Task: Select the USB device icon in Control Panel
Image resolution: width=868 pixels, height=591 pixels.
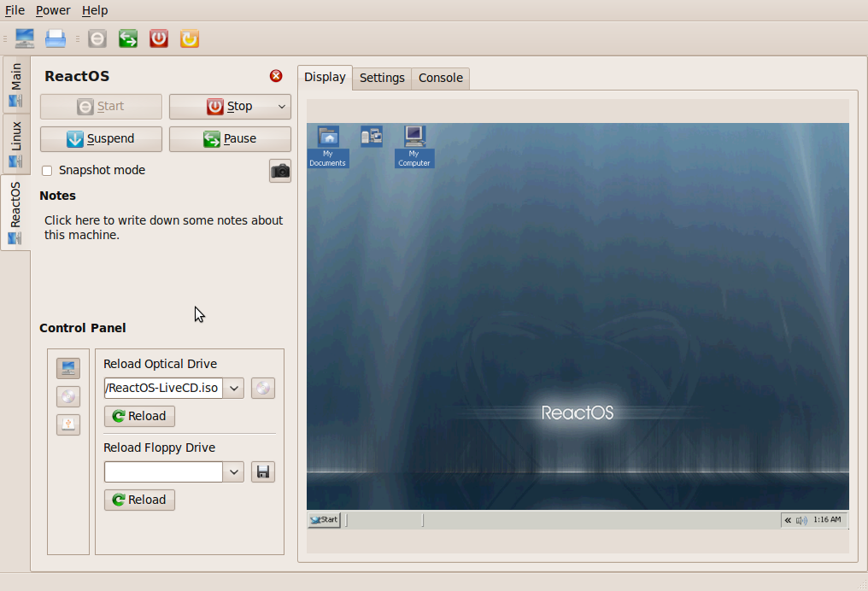Action: point(67,424)
